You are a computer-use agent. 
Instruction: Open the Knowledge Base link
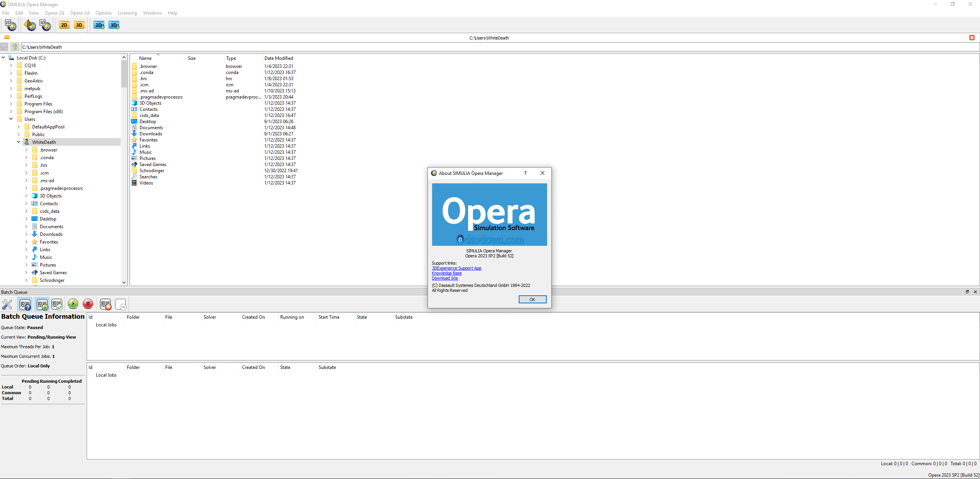447,273
